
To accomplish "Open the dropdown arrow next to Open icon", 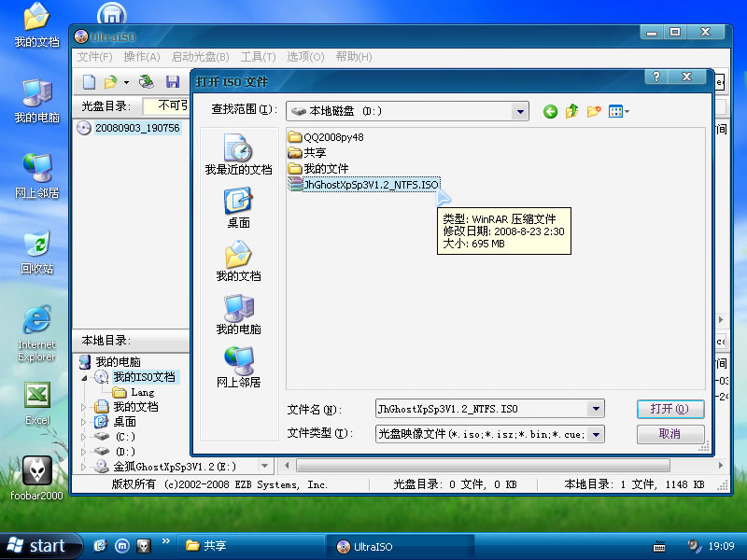I will coord(126,82).
